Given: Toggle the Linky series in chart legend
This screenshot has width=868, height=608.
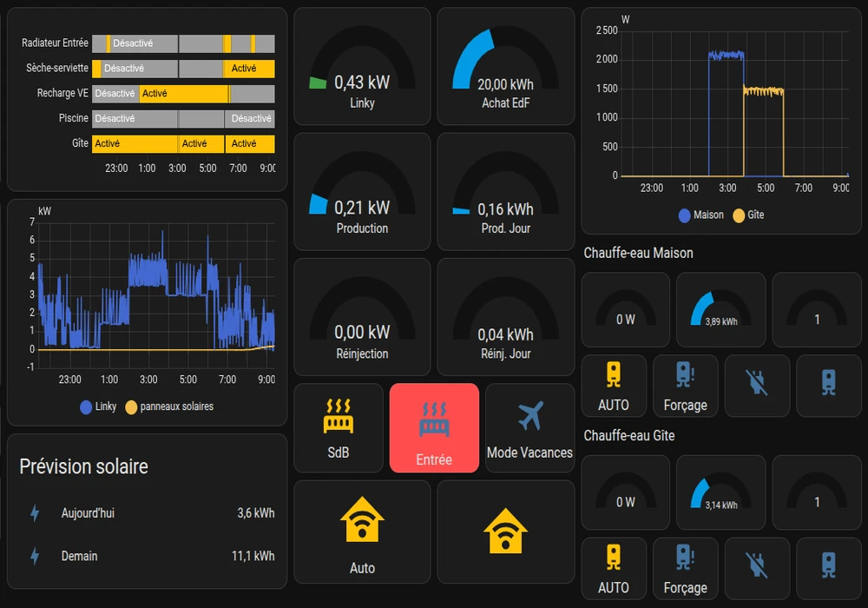Looking at the screenshot, I should tap(97, 406).
